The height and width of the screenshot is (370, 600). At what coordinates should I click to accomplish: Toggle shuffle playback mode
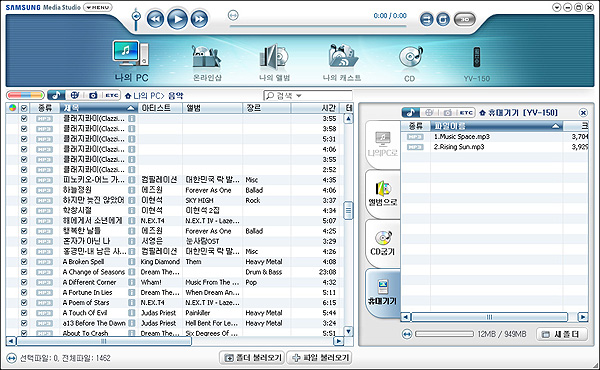[x=426, y=19]
